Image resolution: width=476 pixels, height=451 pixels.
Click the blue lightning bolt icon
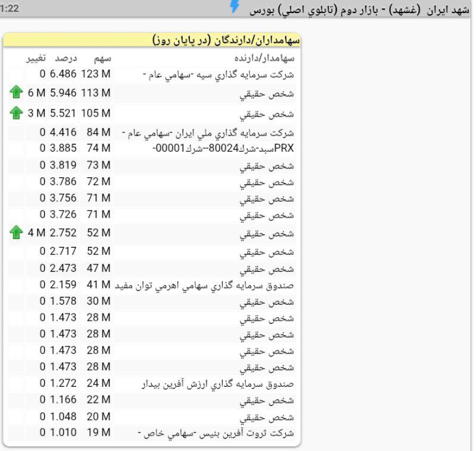(235, 7)
